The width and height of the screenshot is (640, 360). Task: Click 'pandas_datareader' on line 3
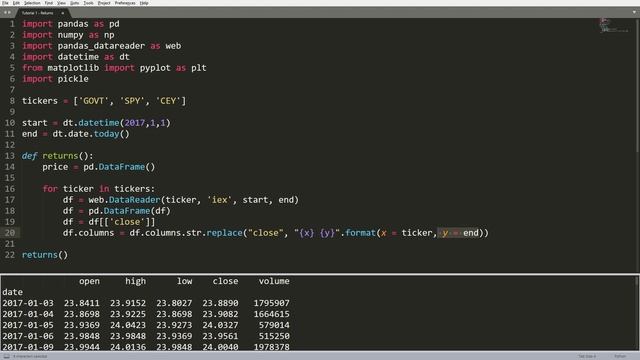click(x=101, y=46)
